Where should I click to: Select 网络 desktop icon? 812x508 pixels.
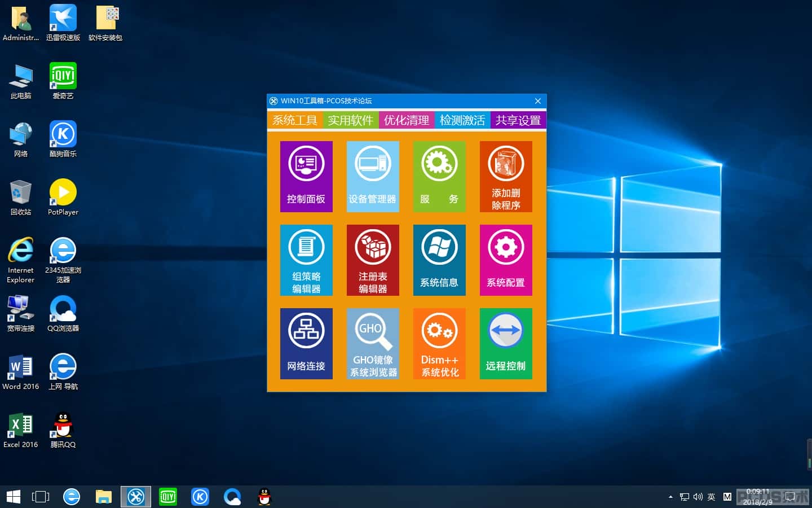click(21, 139)
